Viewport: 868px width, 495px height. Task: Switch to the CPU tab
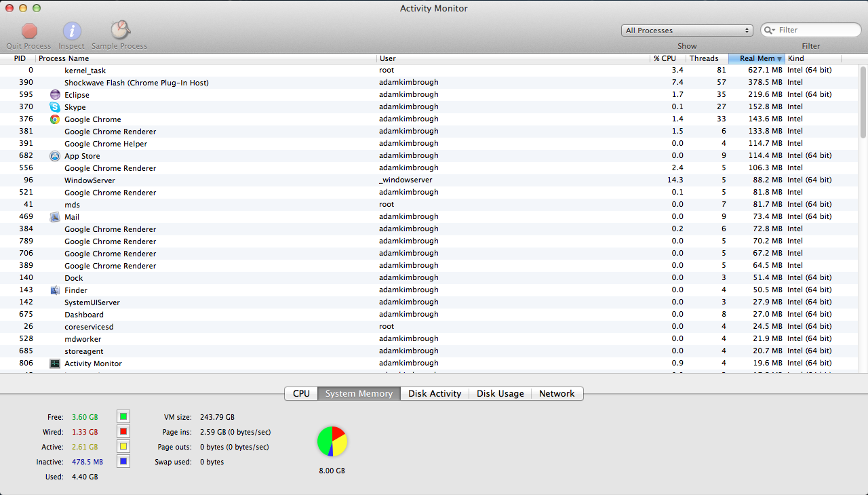[301, 393]
